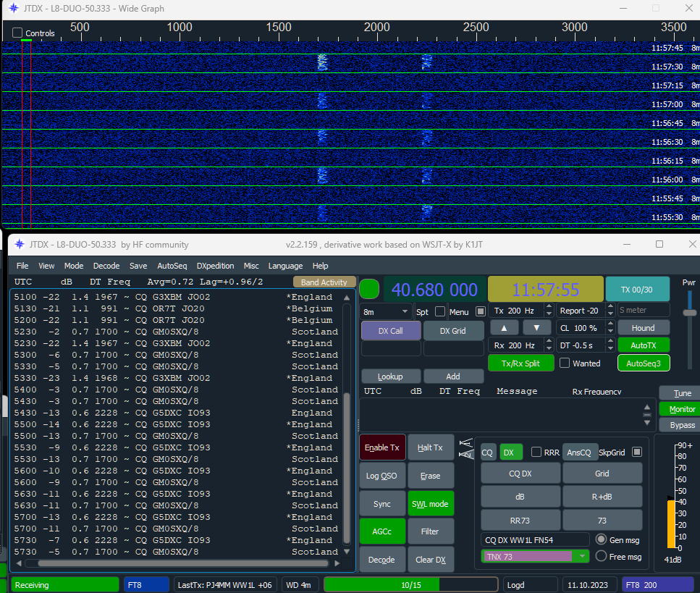Open the Decode menu
The width and height of the screenshot is (700, 593).
pos(106,266)
